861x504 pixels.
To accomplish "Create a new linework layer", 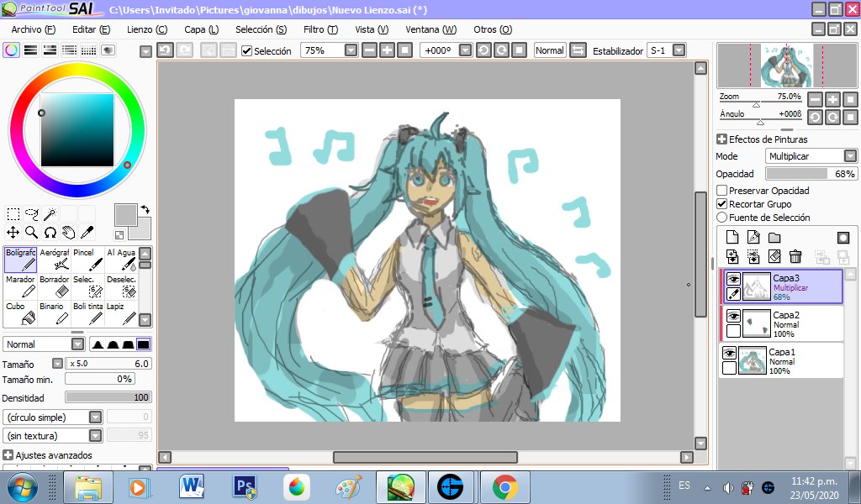I will tap(753, 237).
